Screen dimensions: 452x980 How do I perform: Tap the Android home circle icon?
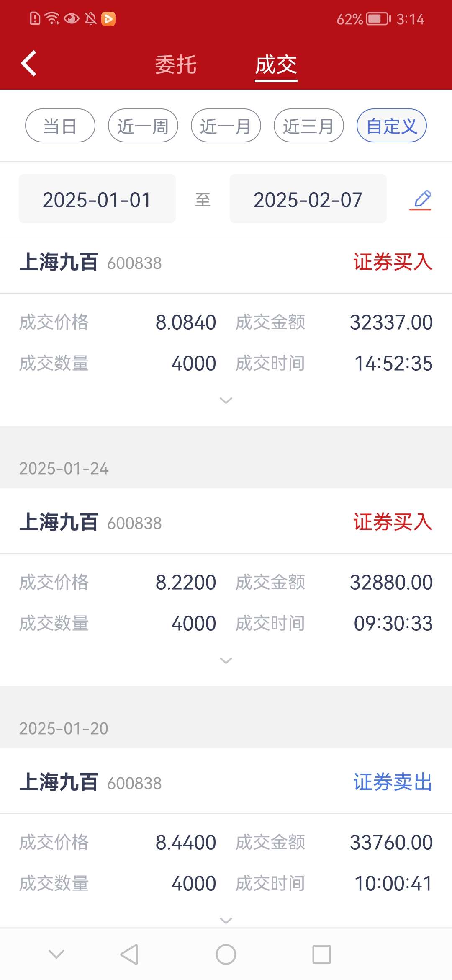226,954
